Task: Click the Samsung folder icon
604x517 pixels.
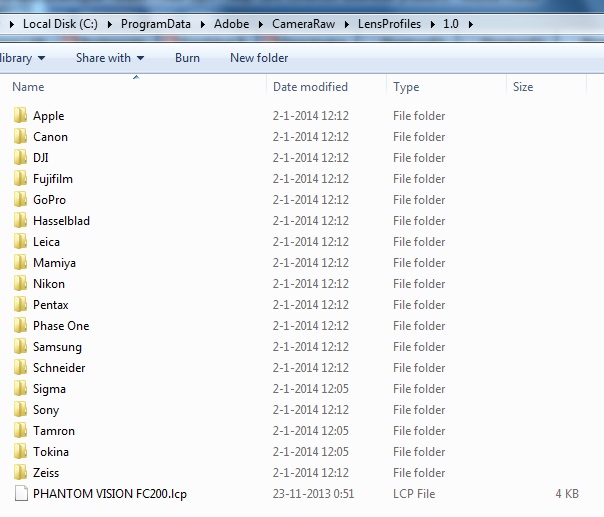Action: pyautogui.click(x=20, y=347)
